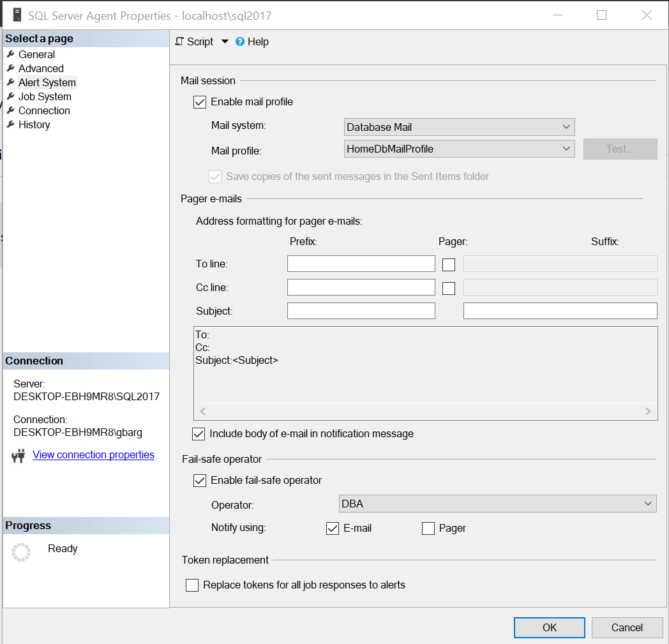Viewport: 669px width, 644px height.
Task: Open the Connection page
Action: pos(44,110)
